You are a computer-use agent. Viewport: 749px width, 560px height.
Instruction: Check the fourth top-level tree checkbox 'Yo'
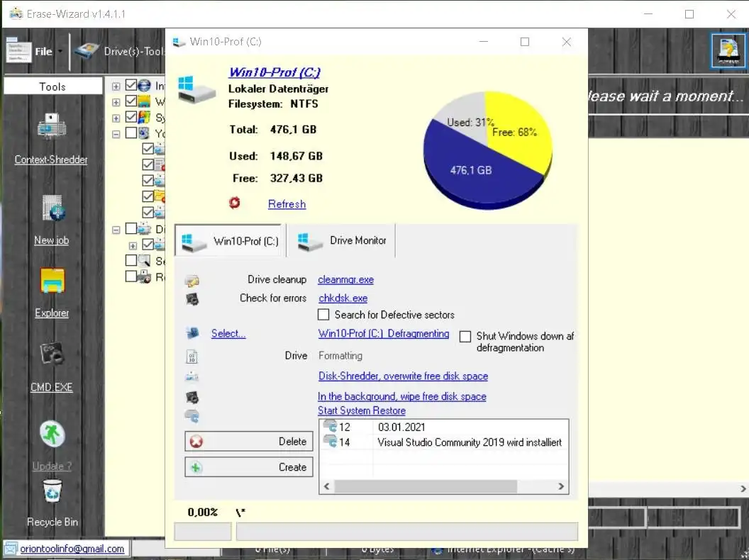tap(131, 133)
